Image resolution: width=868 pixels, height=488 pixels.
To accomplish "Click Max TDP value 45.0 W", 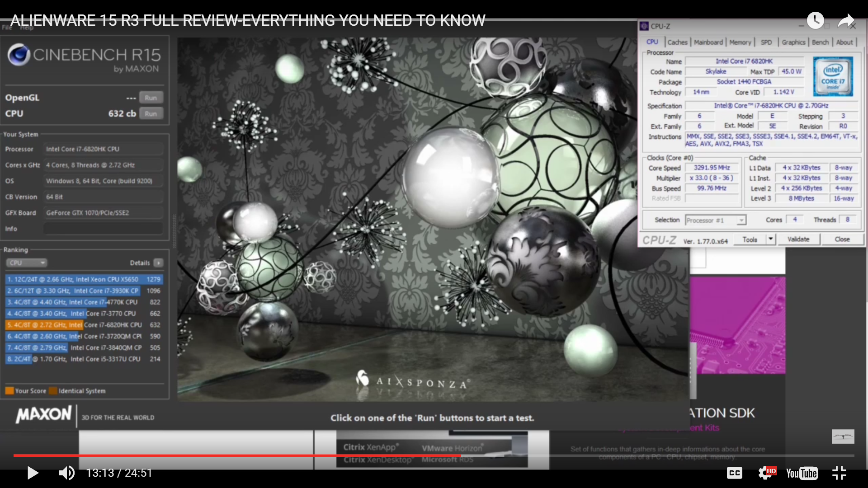I will 791,71.
